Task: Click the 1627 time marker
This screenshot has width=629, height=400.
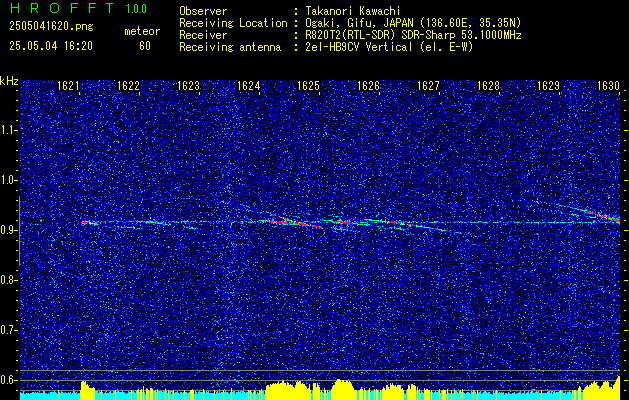Action: (x=428, y=86)
